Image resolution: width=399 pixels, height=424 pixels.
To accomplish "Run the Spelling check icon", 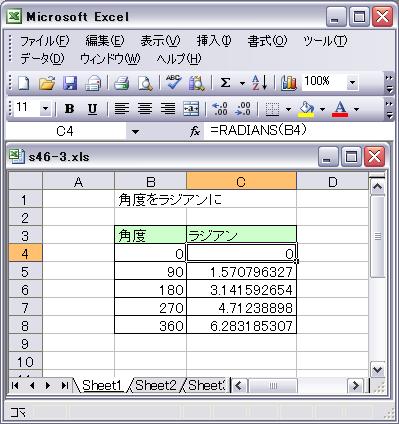I will tap(174, 83).
